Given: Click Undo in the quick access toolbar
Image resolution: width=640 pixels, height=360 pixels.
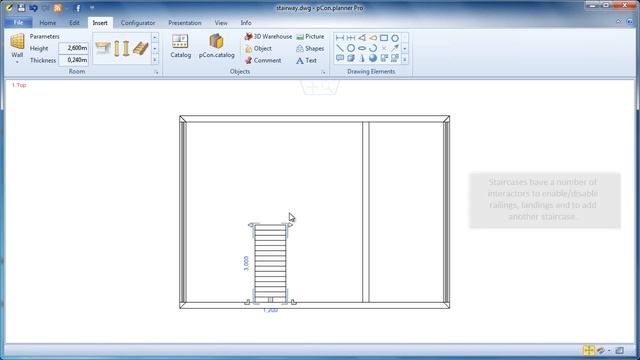Looking at the screenshot, I should coord(33,8).
